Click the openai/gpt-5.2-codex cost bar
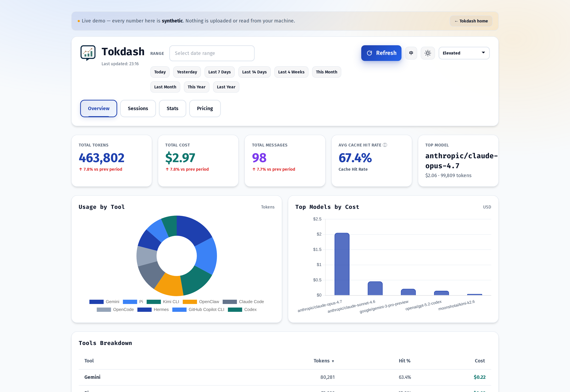Image resolution: width=570 pixels, height=392 pixels. click(441, 293)
